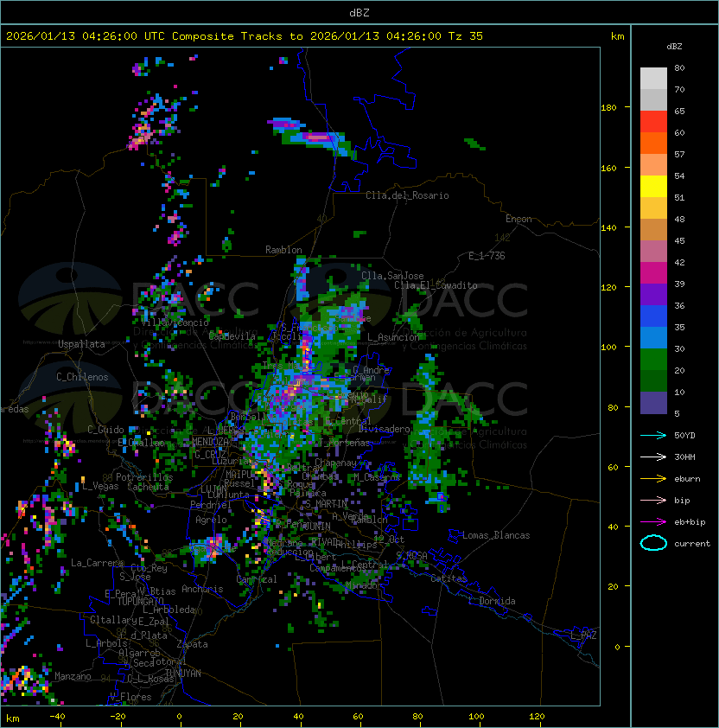Click the 'Clla.del_Rosario' map label

click(x=407, y=195)
